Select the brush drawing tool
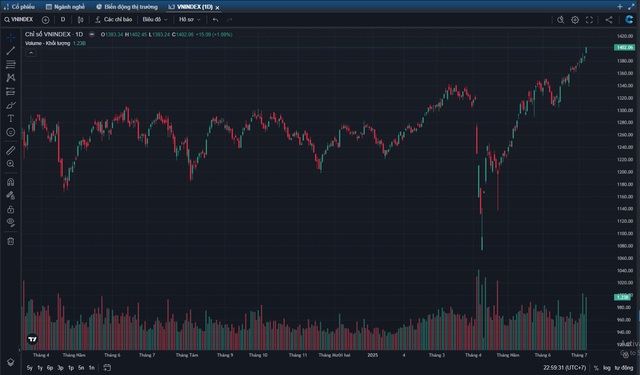 click(11, 105)
